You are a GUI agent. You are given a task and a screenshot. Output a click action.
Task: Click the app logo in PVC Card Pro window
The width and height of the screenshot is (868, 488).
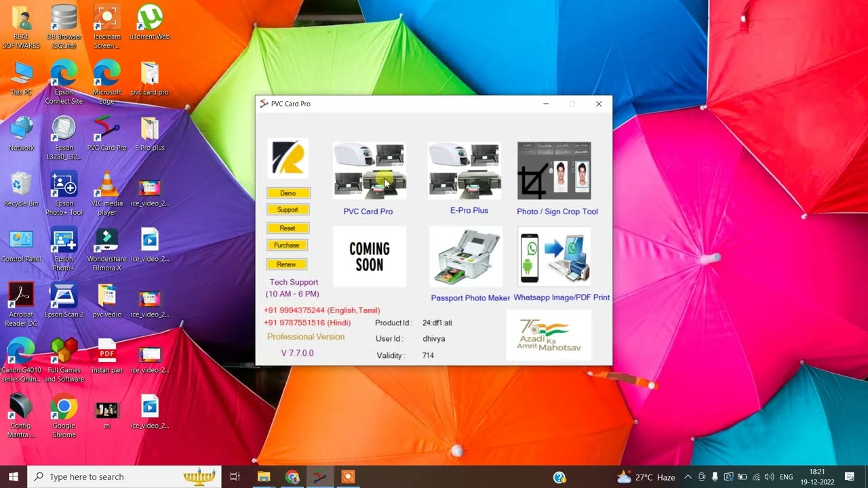coord(288,159)
